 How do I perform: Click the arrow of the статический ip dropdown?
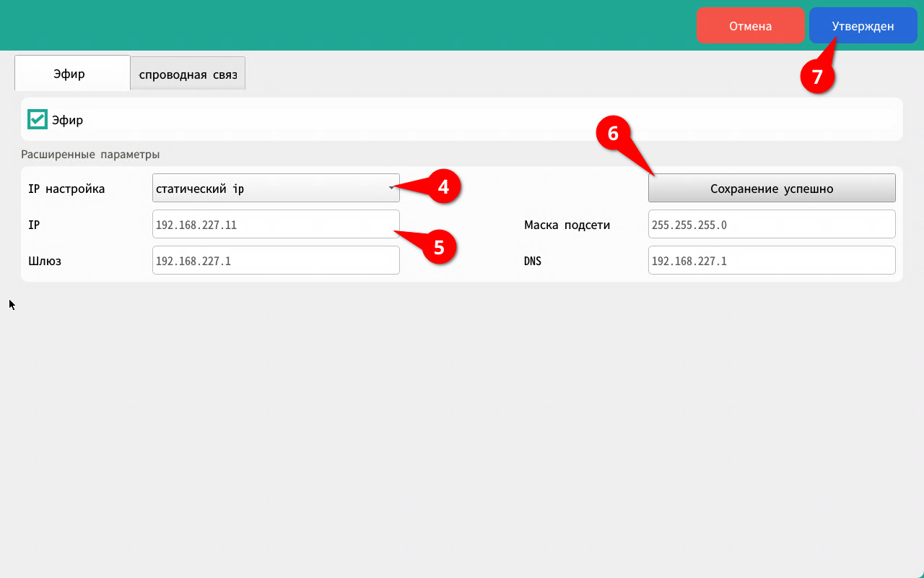pos(391,189)
